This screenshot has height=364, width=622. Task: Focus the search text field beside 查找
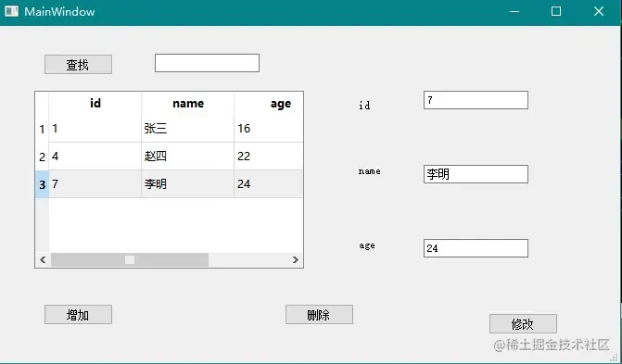tap(207, 63)
